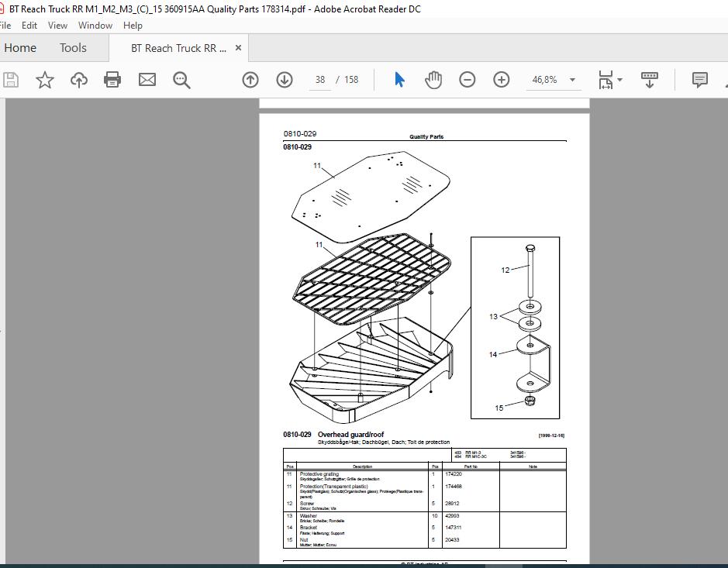
Task: Zoom in with plus icon
Action: (x=502, y=80)
